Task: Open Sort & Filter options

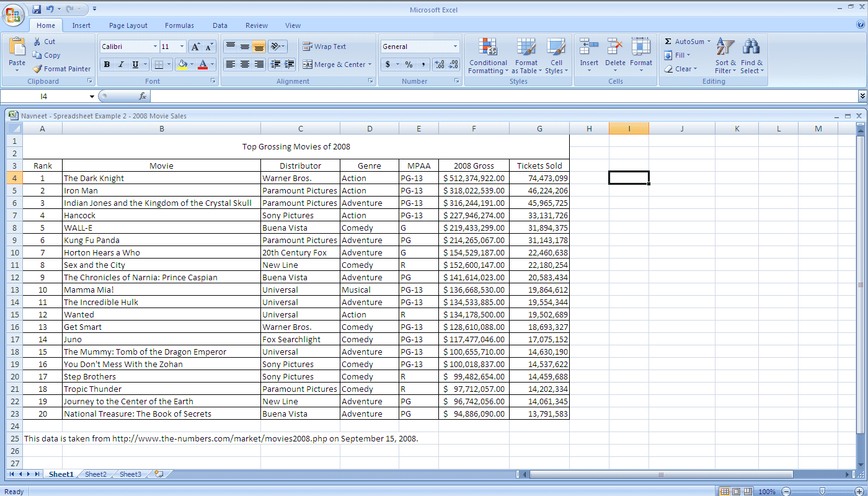Action: pyautogui.click(x=724, y=56)
